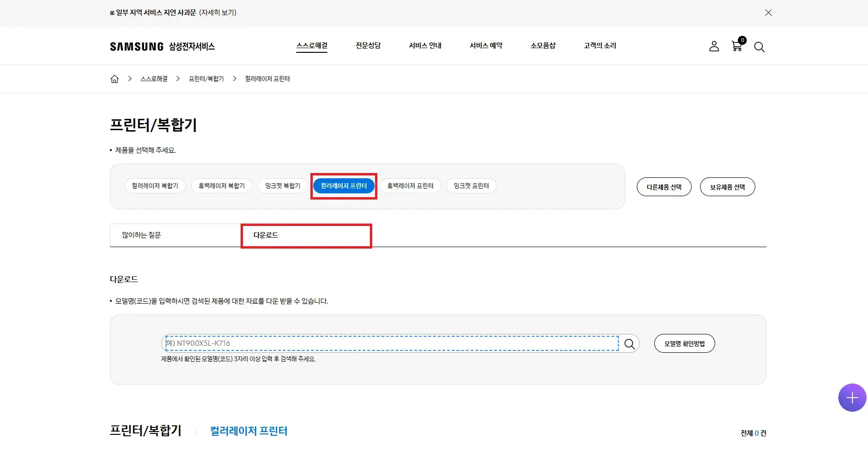This screenshot has height=449, width=868.
Task: Open the shopping cart icon
Action: click(x=736, y=46)
